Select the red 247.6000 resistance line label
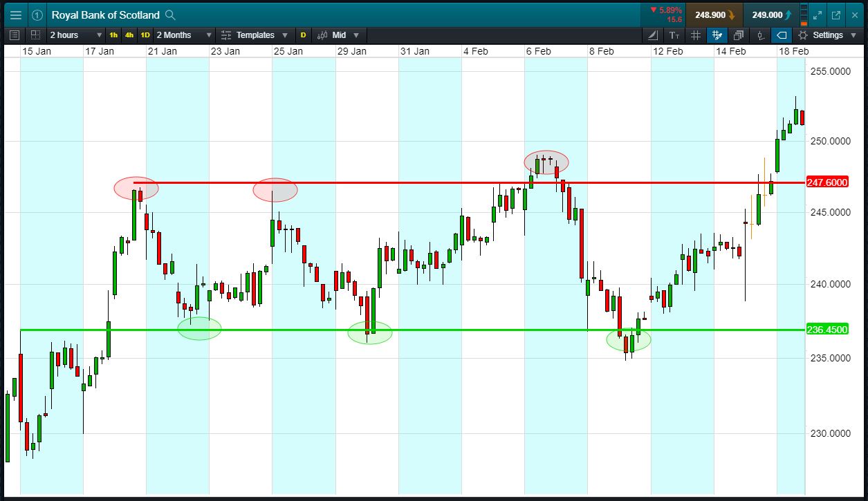The image size is (868, 501). coord(827,183)
